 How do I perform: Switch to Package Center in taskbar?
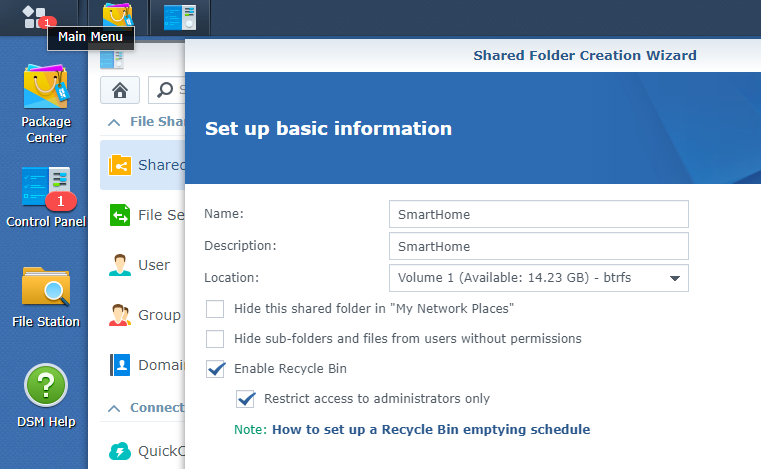coord(117,17)
